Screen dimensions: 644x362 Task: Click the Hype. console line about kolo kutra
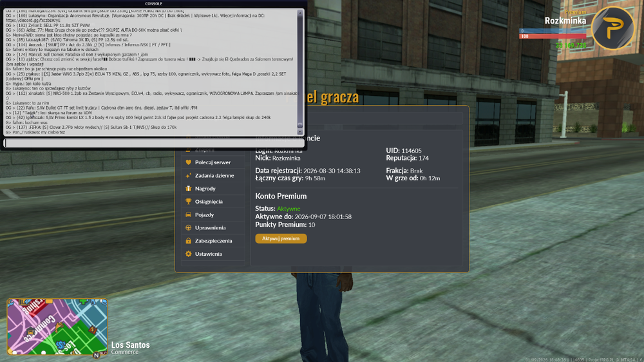pyautogui.click(x=28, y=84)
